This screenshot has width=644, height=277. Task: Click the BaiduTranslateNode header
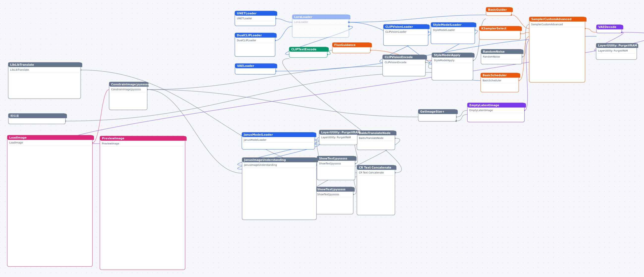376,133
